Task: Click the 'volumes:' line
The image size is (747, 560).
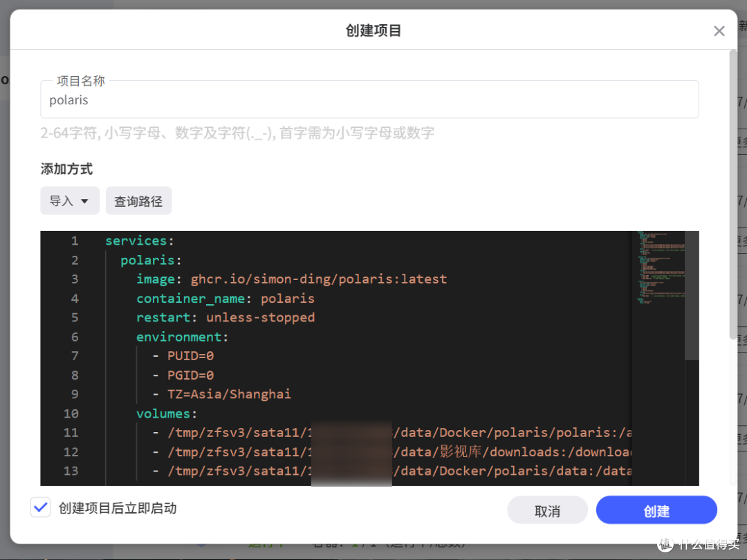Action: 167,414
